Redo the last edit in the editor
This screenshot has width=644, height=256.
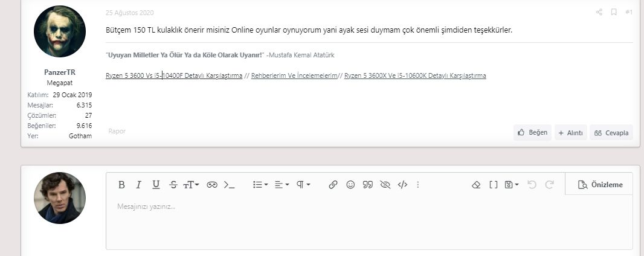click(x=549, y=185)
